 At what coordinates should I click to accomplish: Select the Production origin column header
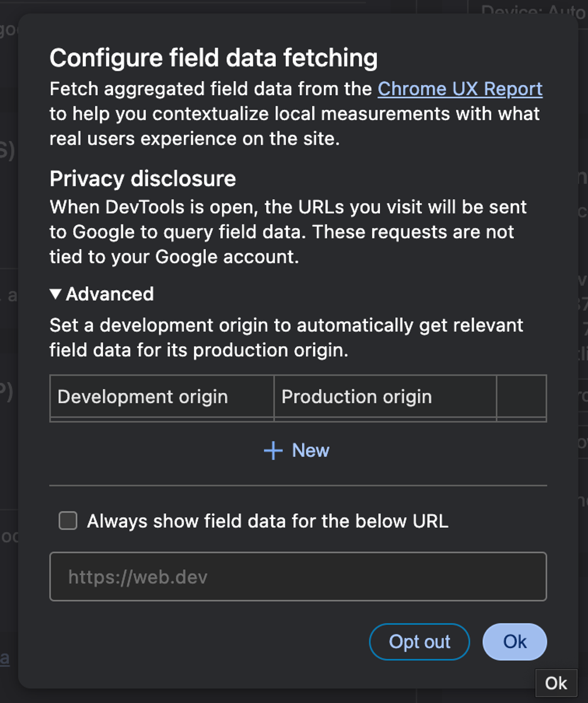pyautogui.click(x=356, y=397)
